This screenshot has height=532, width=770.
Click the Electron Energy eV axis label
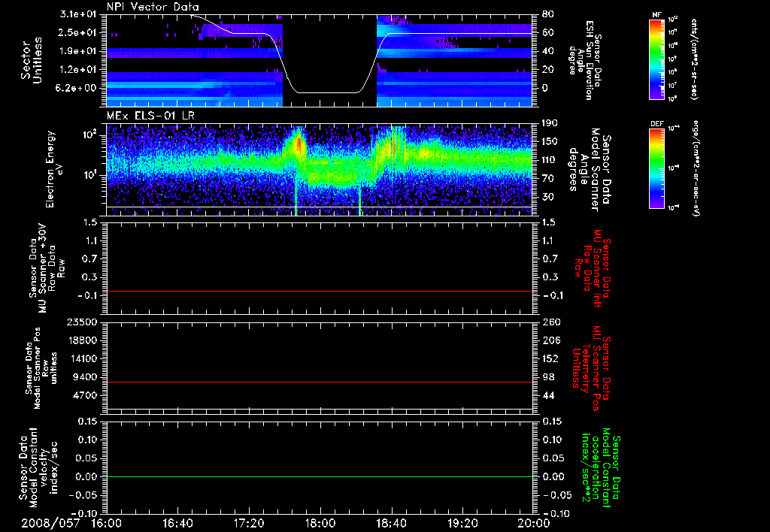[56, 169]
